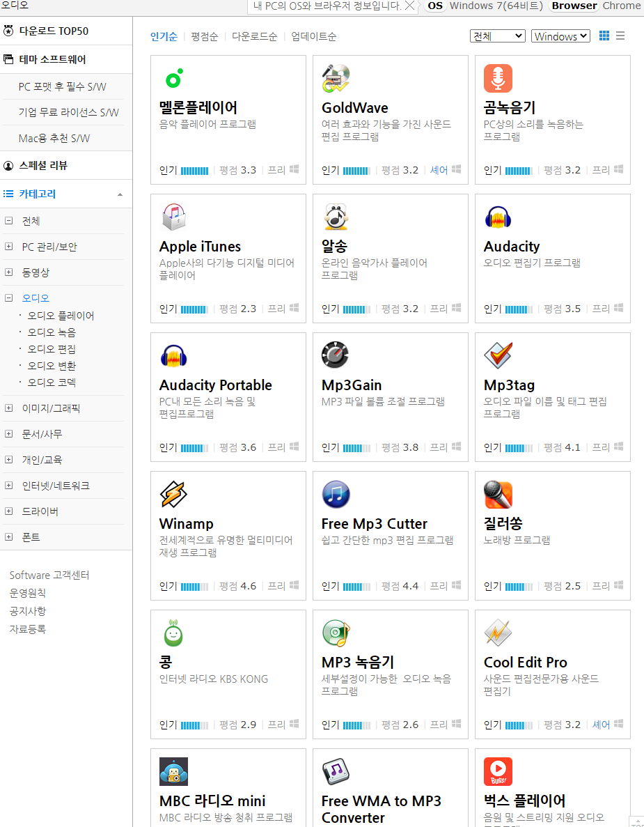Expand the 폰트 category
Screen dimensions: 644x827
point(8,537)
